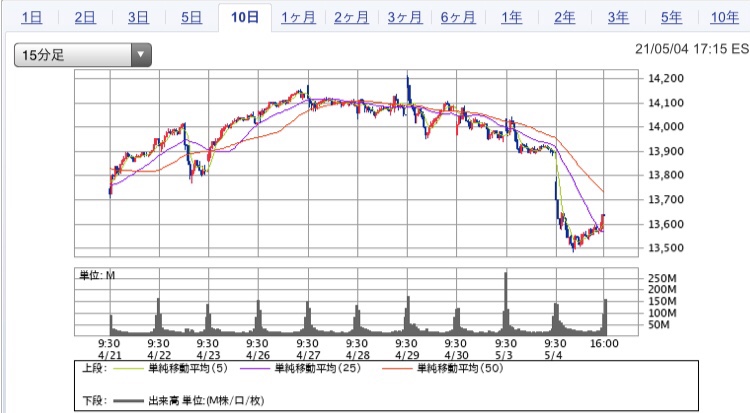
Task: Click the tallest volume spike at 5/3
Action: [x=506, y=303]
